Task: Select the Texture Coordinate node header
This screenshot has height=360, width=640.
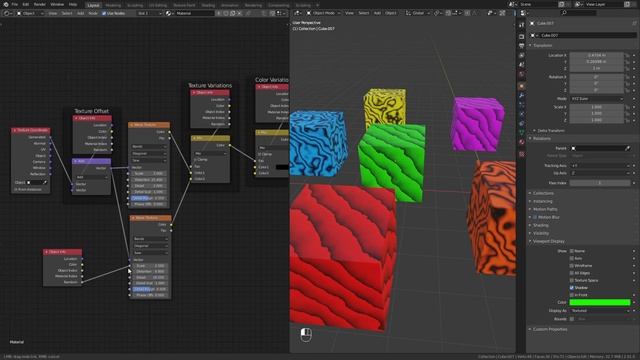Action: pyautogui.click(x=31, y=130)
